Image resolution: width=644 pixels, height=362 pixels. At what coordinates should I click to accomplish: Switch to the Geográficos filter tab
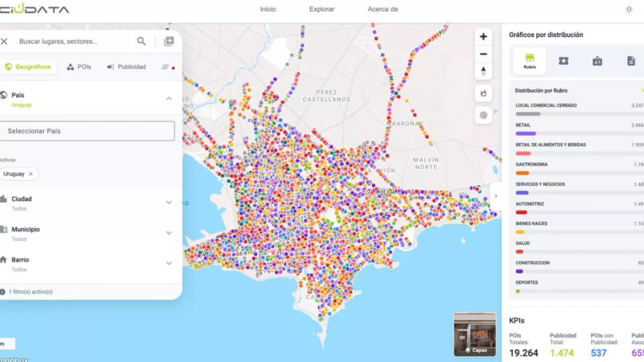click(27, 67)
